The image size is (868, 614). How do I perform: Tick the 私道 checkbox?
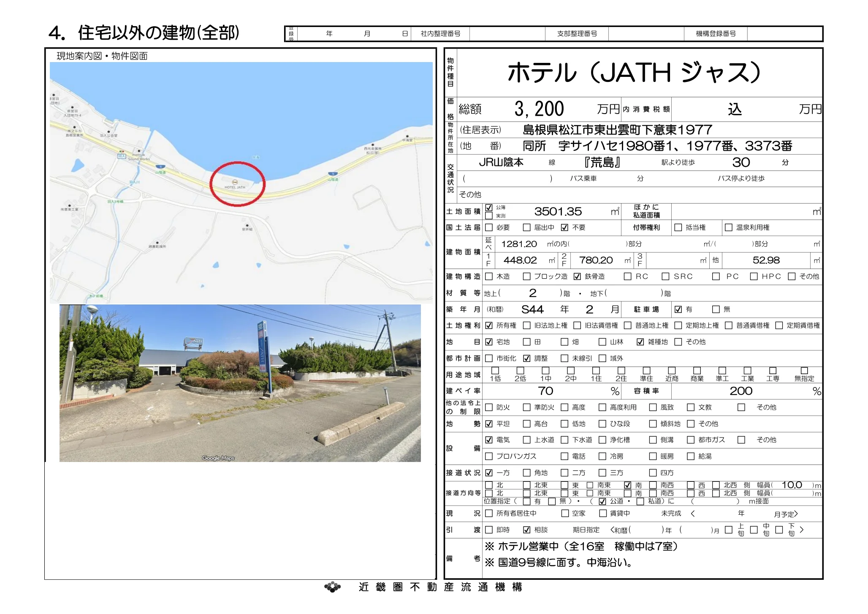640,502
